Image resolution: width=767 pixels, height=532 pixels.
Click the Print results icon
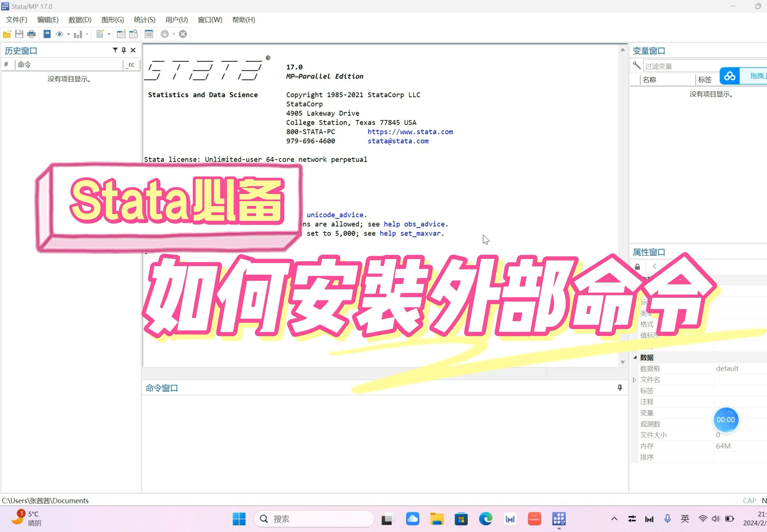(31, 34)
